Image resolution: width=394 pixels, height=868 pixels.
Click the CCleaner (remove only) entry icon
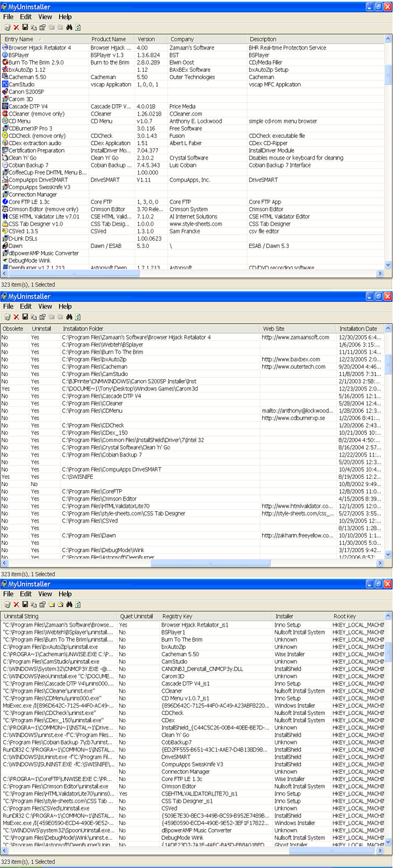click(x=5, y=113)
